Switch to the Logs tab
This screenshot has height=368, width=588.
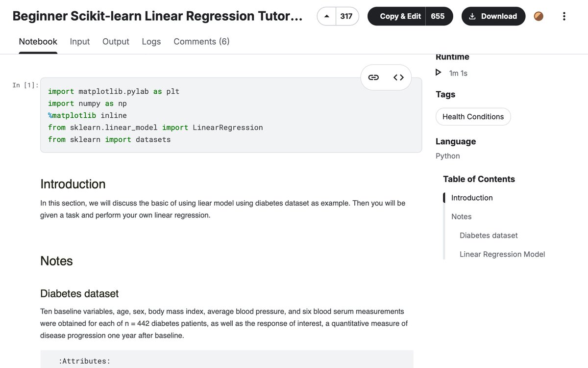coord(151,42)
